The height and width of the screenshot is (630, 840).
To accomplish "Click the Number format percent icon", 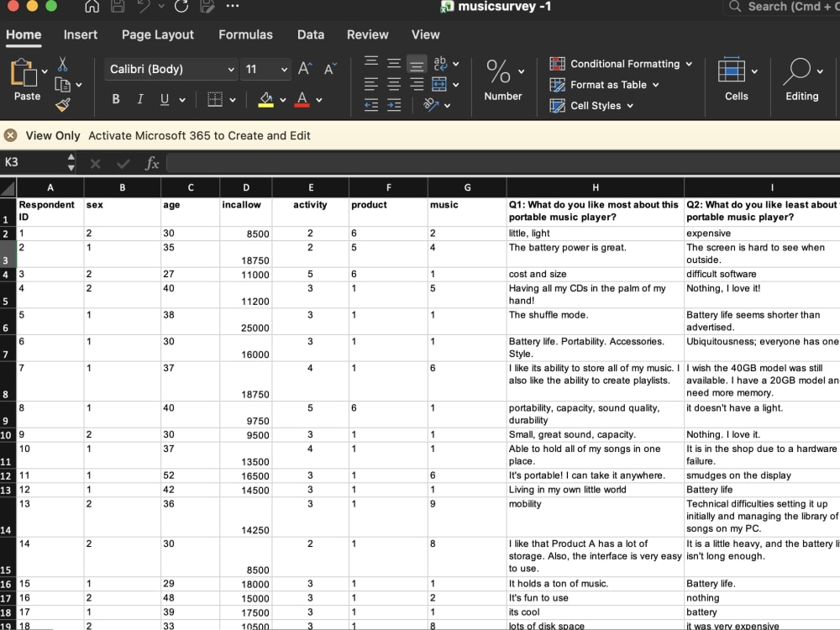I will pos(498,71).
